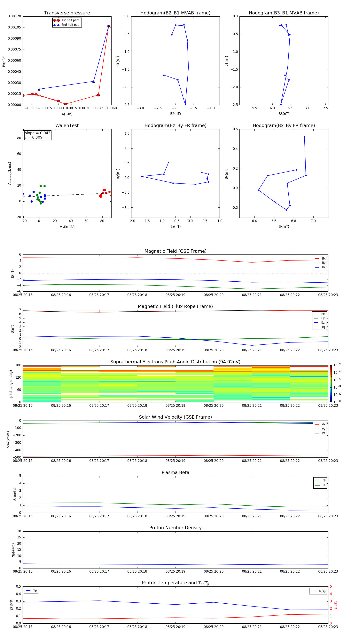Image resolution: width=351 pixels, height=644 pixels.
Task: Click the Bx legend entry in GSE panel
Action: point(320,259)
